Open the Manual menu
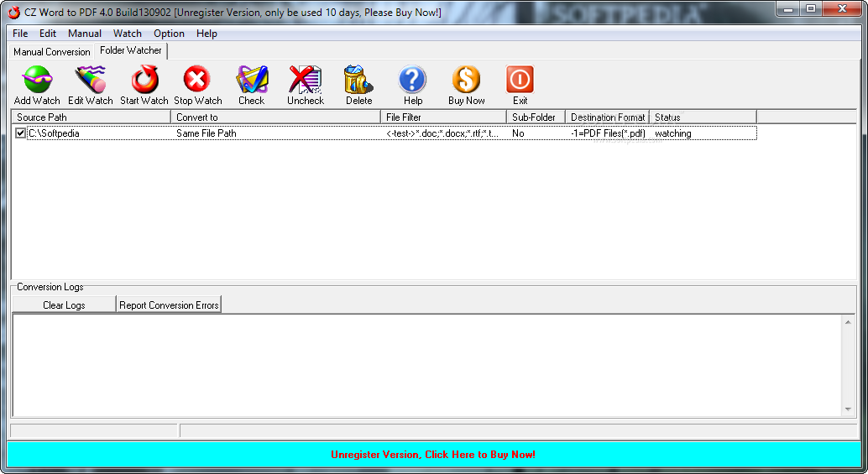 click(x=85, y=34)
